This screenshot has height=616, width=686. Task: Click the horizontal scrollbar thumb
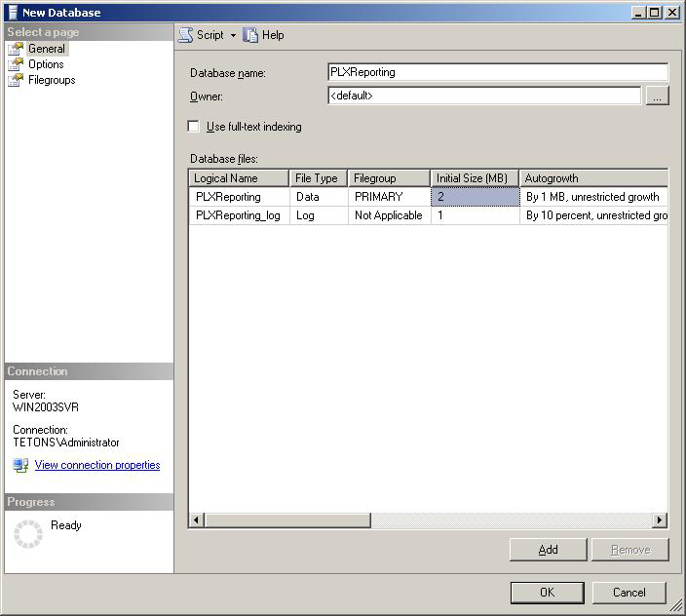pyautogui.click(x=287, y=520)
